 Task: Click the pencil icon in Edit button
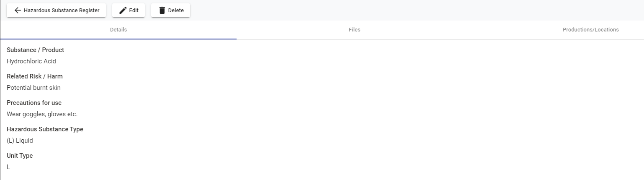tap(123, 10)
